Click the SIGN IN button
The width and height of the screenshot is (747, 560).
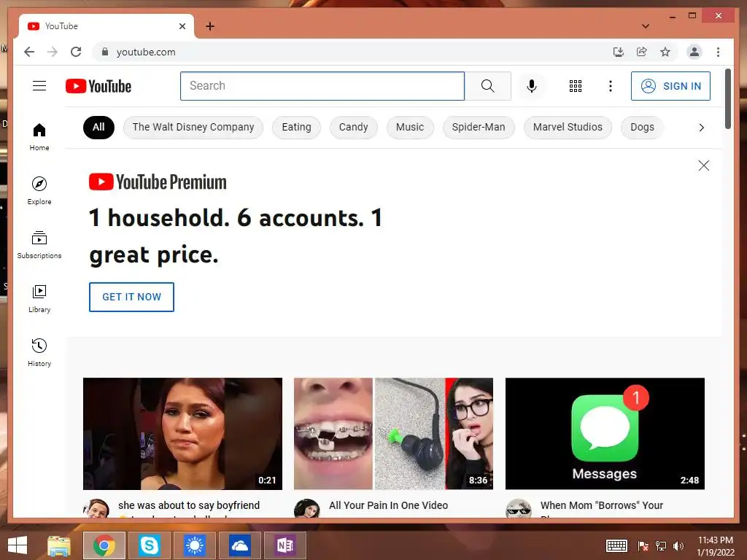pos(670,86)
